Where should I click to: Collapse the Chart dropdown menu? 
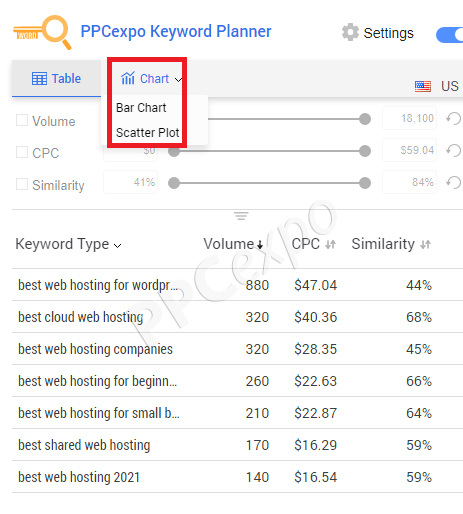click(151, 79)
